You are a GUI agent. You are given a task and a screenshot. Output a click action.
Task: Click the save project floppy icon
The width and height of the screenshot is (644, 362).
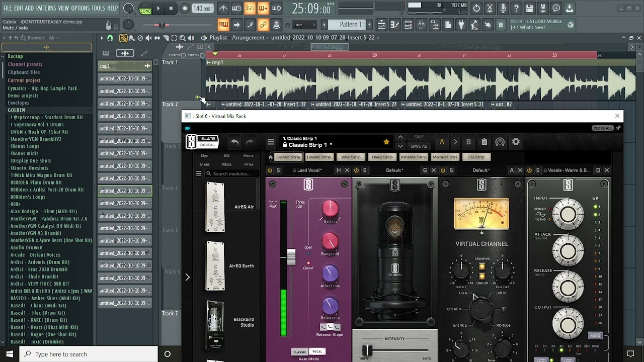pyautogui.click(x=529, y=9)
